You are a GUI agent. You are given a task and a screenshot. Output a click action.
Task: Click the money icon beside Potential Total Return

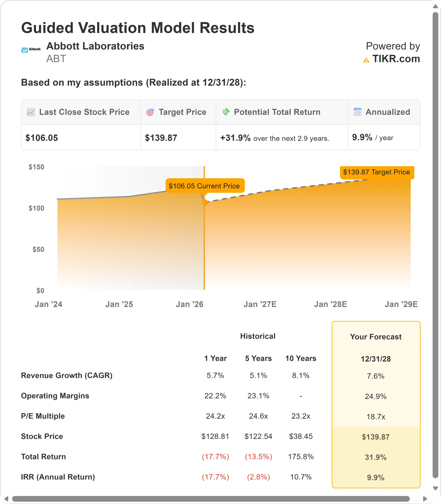[226, 112]
